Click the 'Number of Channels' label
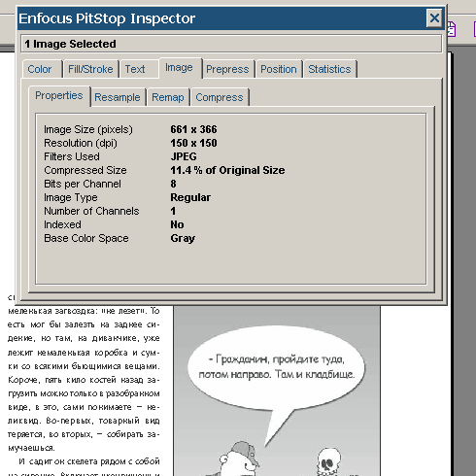 coord(91,211)
